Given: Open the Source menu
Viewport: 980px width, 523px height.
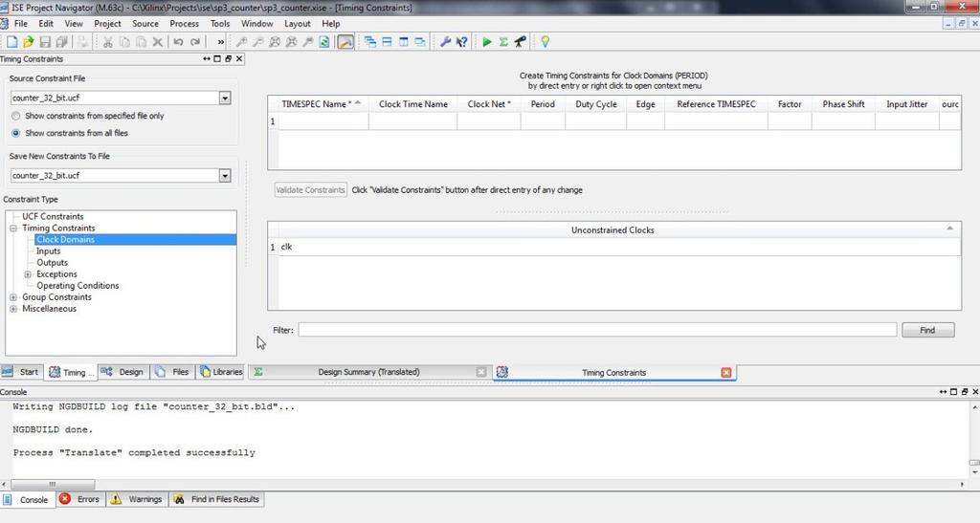Looking at the screenshot, I should pyautogui.click(x=145, y=24).
